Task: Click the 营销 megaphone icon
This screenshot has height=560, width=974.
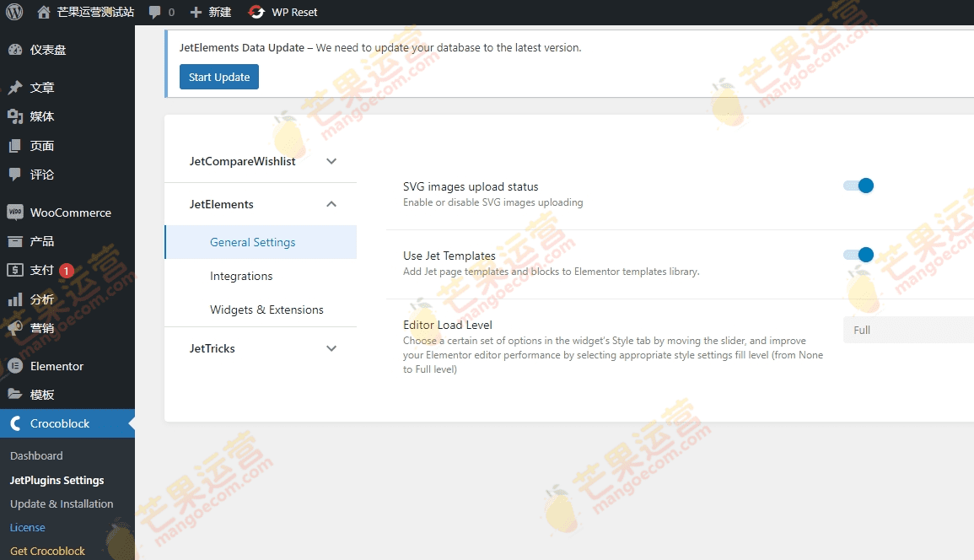Action: (x=15, y=328)
